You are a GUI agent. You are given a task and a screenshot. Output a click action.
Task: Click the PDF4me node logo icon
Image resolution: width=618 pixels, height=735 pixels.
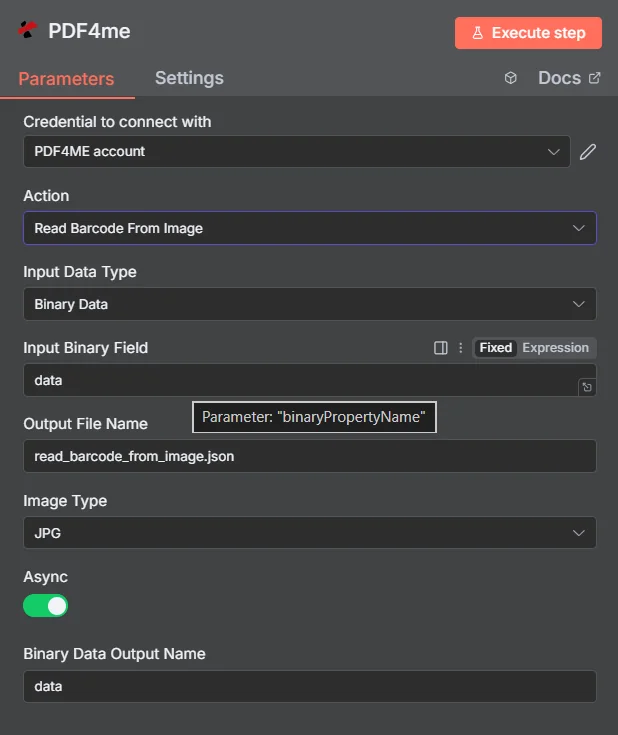28,30
